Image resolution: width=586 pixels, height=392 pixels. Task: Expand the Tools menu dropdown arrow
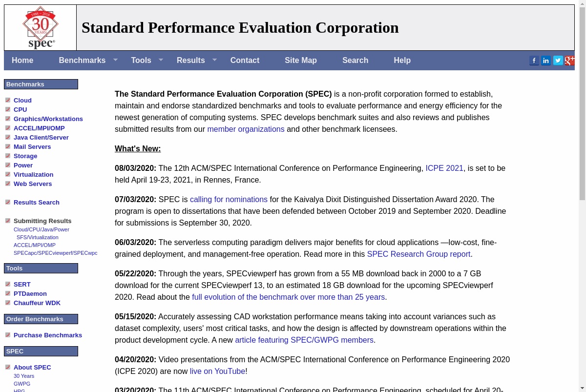point(161,60)
